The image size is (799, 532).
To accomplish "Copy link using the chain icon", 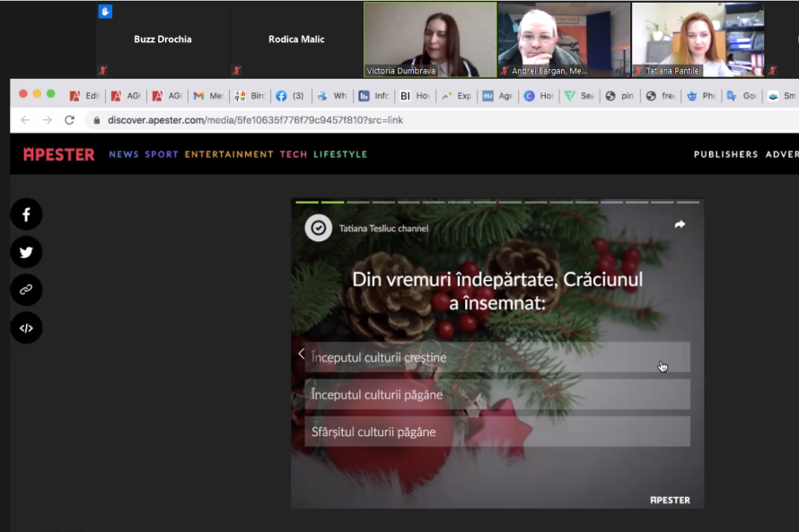I will [26, 290].
